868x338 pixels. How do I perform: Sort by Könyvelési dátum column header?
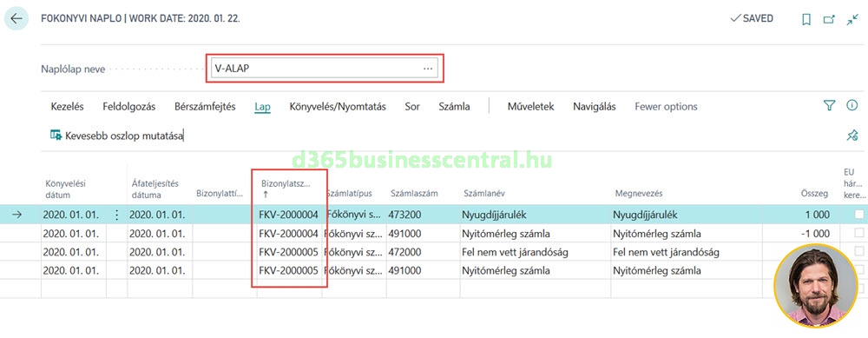(x=65, y=189)
